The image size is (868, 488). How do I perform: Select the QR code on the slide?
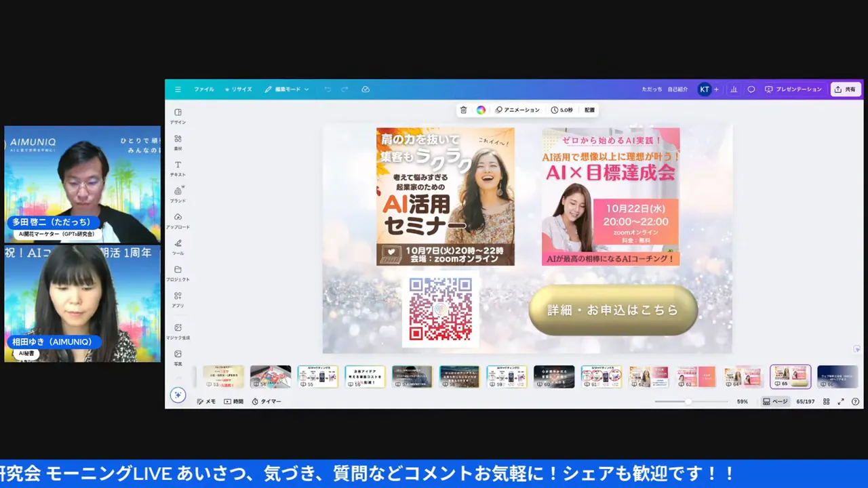(441, 309)
